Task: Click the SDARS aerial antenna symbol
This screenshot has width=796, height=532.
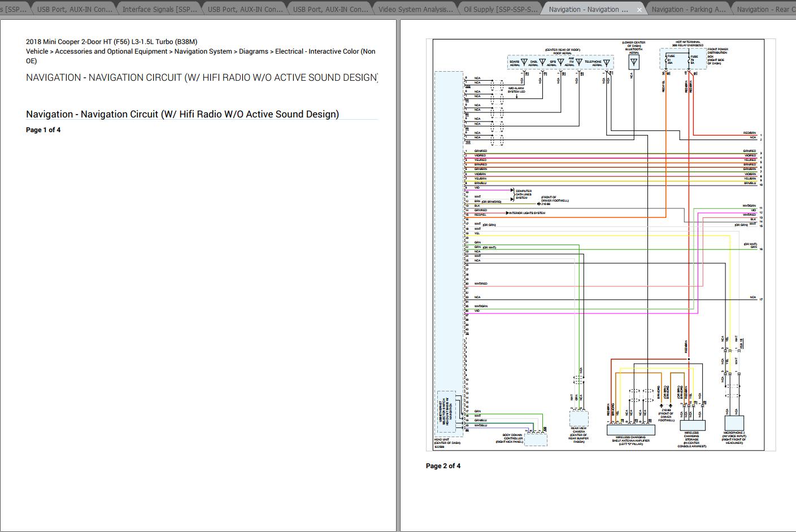Action: (524, 62)
